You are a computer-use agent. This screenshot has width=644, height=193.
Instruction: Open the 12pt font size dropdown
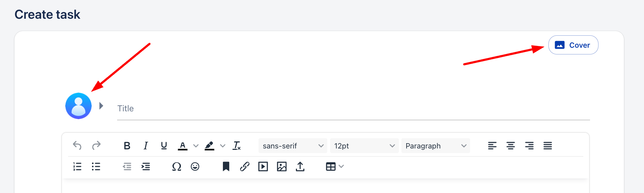[x=364, y=146]
